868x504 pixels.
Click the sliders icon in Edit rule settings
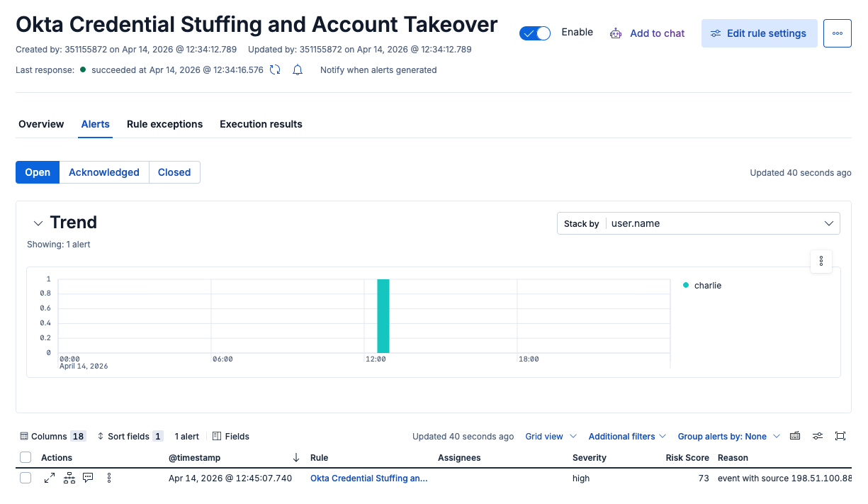click(x=716, y=33)
